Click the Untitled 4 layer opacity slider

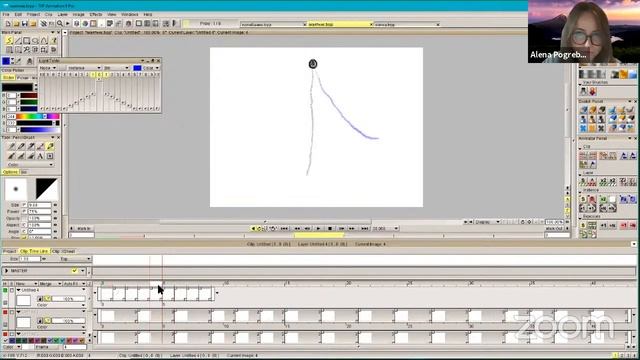coord(68,299)
